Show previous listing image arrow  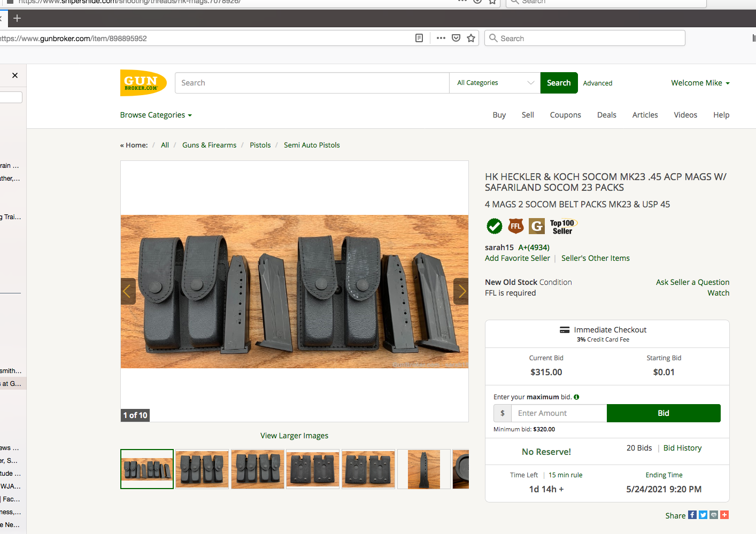(128, 291)
